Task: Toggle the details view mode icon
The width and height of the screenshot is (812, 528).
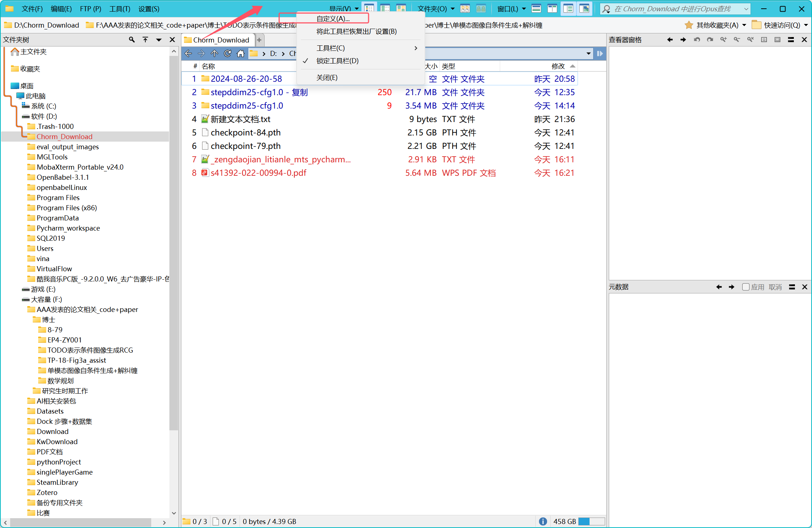Action: point(369,9)
